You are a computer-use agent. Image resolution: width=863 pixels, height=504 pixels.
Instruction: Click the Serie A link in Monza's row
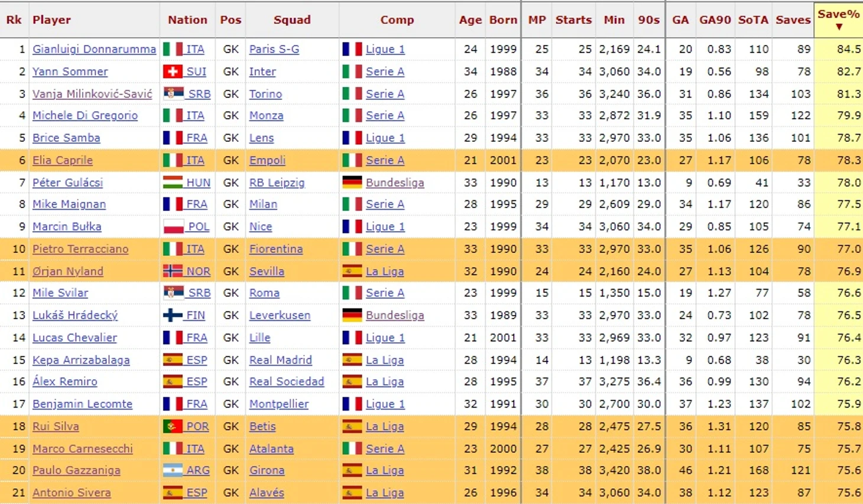click(385, 115)
